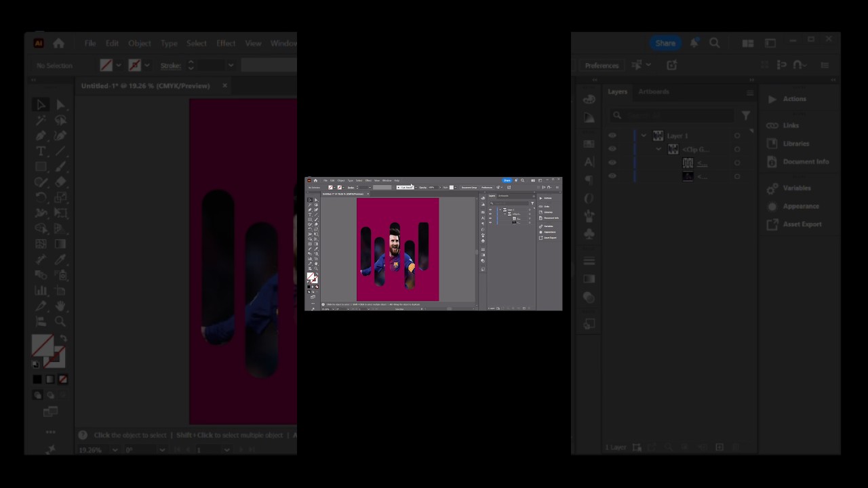868x488 pixels.
Task: Open Symbols panel club icon
Action: (x=589, y=234)
